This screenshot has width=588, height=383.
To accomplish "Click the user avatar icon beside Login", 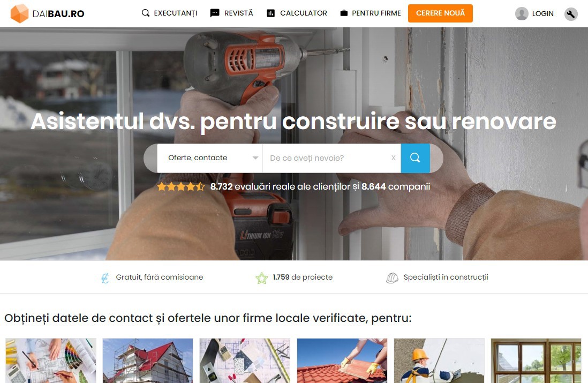I will point(522,13).
